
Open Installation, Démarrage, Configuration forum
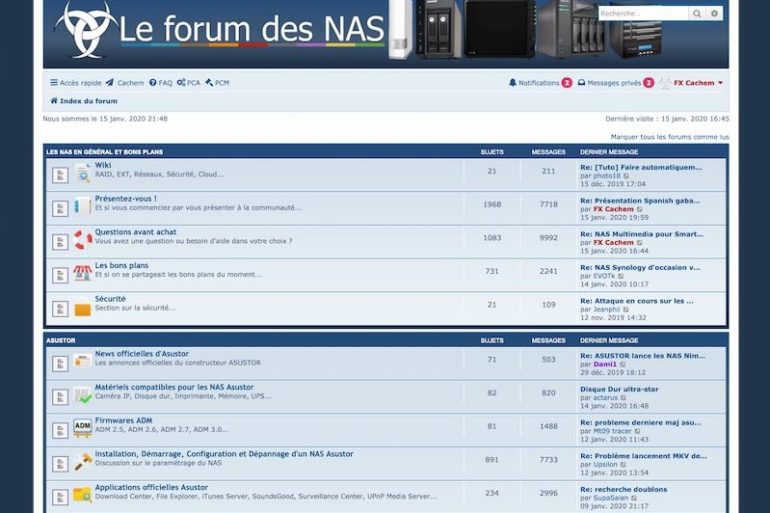pos(224,454)
